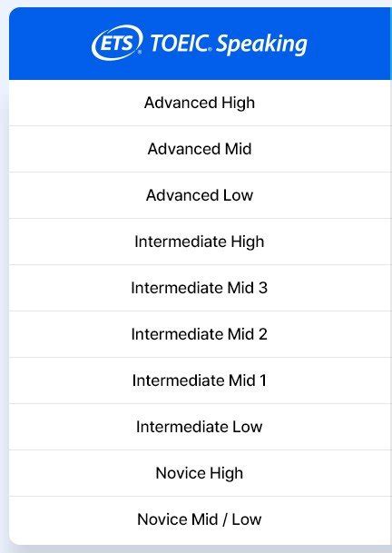
Task: Choose the Intermediate High level
Action: point(201,242)
